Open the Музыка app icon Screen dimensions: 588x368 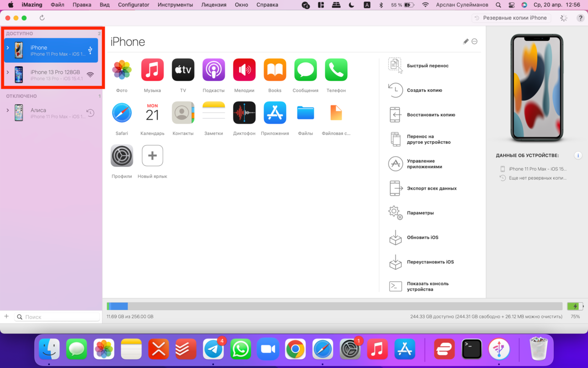point(152,70)
